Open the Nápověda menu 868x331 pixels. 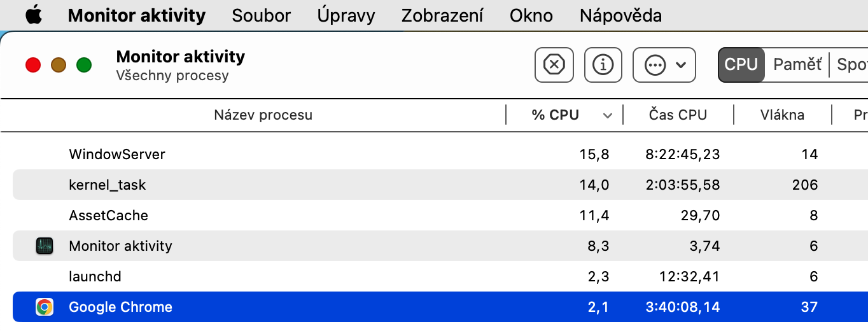(620, 15)
